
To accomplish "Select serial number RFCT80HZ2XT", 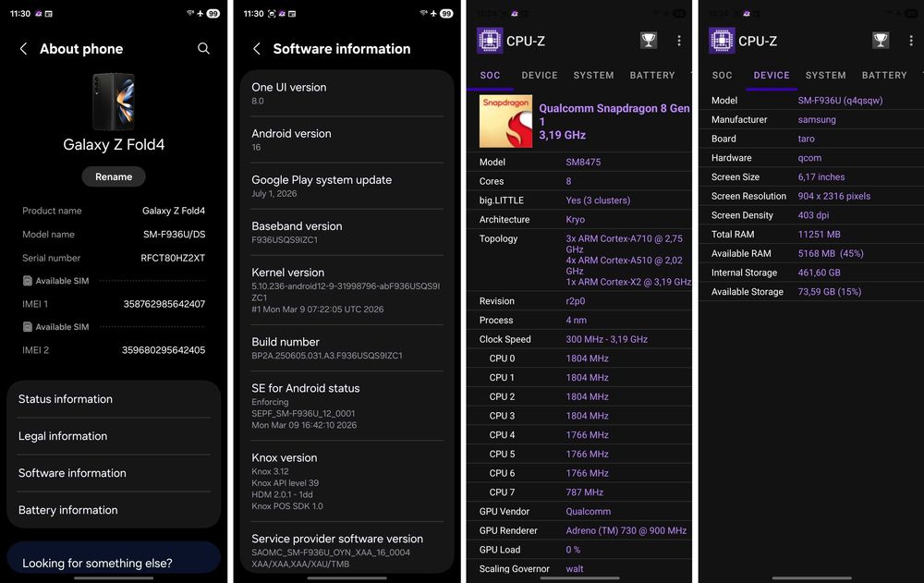I will tap(173, 258).
